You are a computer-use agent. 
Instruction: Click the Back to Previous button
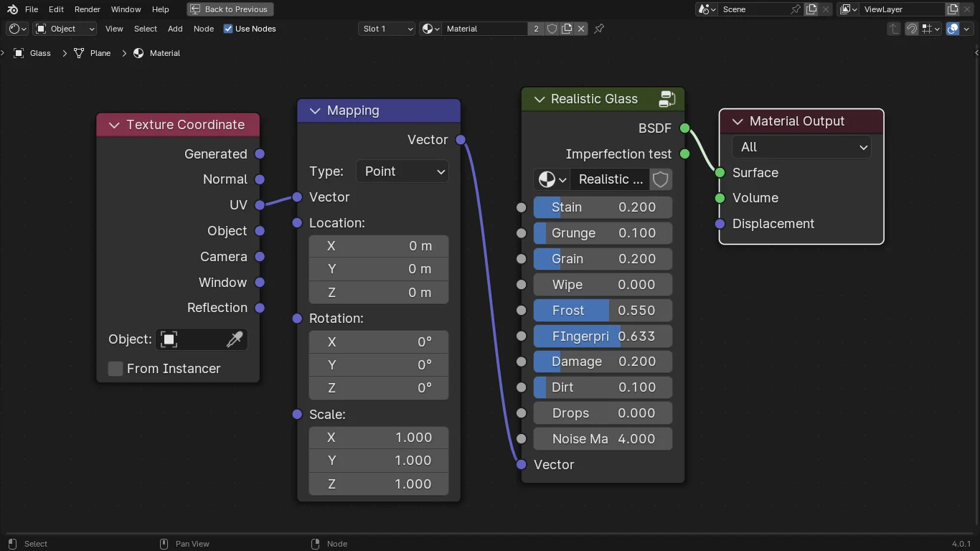[230, 9]
